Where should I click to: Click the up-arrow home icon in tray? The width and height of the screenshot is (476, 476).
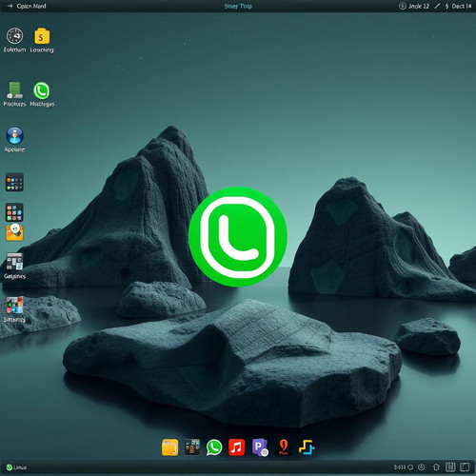pyautogui.click(x=436, y=467)
